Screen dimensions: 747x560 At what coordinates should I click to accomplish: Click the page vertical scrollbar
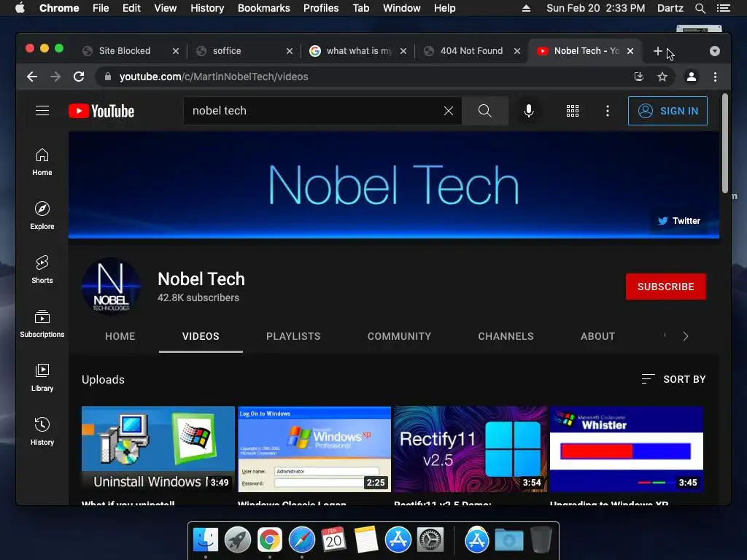pyautogui.click(x=724, y=144)
